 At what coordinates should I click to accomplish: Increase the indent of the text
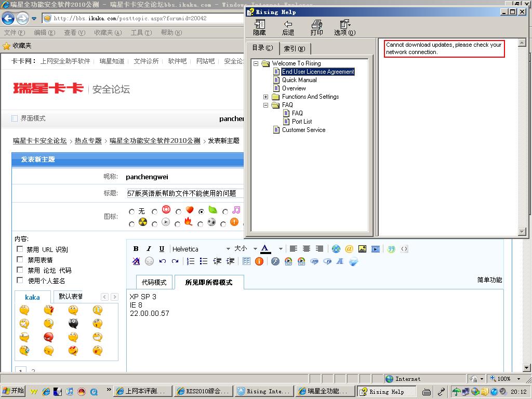[x=230, y=261]
